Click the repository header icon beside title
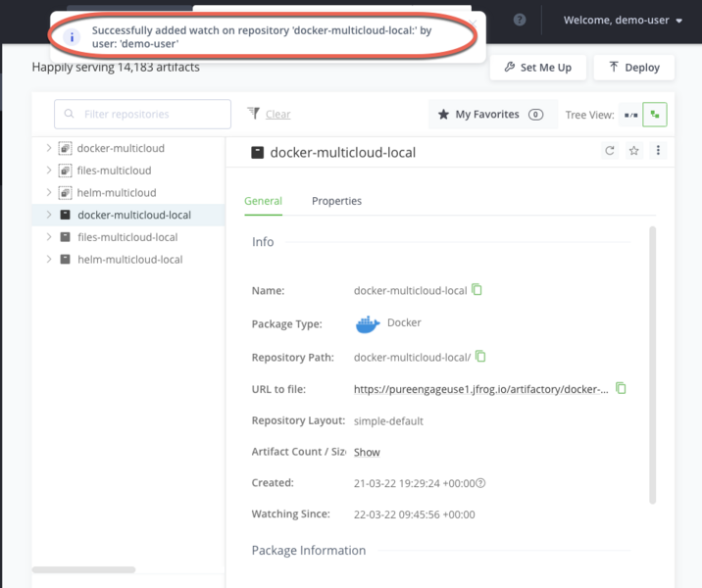 coord(258,153)
